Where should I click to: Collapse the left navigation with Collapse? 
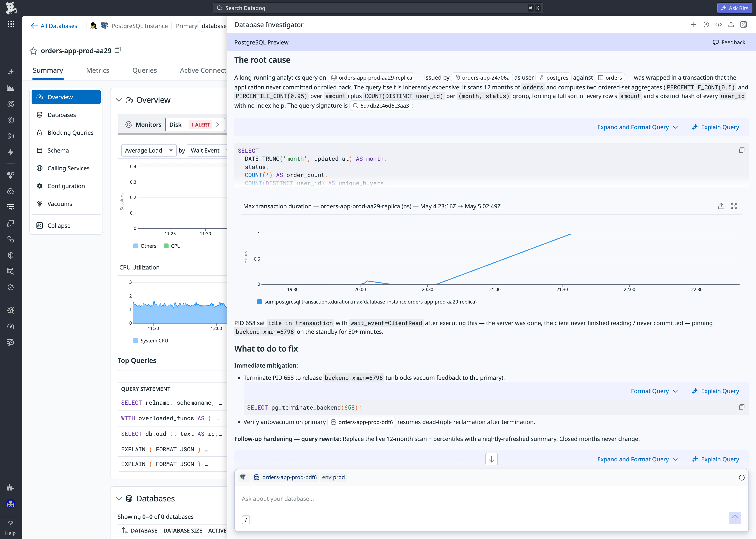[x=66, y=225]
